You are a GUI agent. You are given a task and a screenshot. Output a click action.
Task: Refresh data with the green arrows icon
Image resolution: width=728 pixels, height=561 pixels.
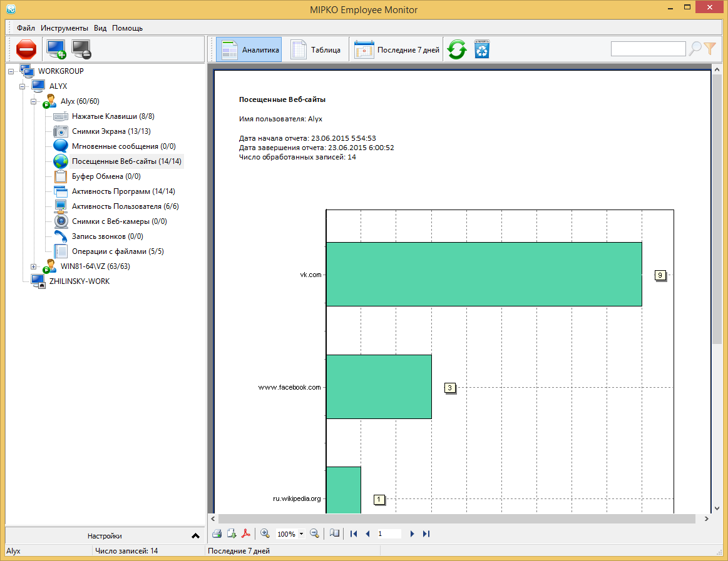click(457, 49)
